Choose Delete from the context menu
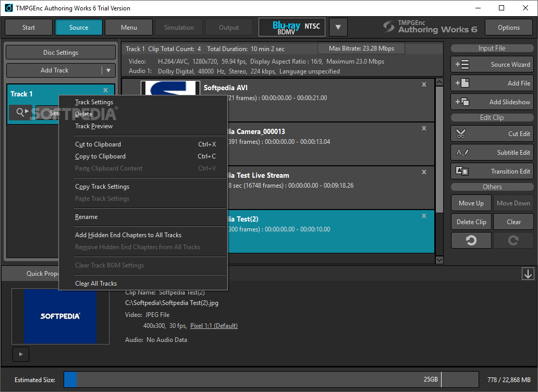 point(84,114)
